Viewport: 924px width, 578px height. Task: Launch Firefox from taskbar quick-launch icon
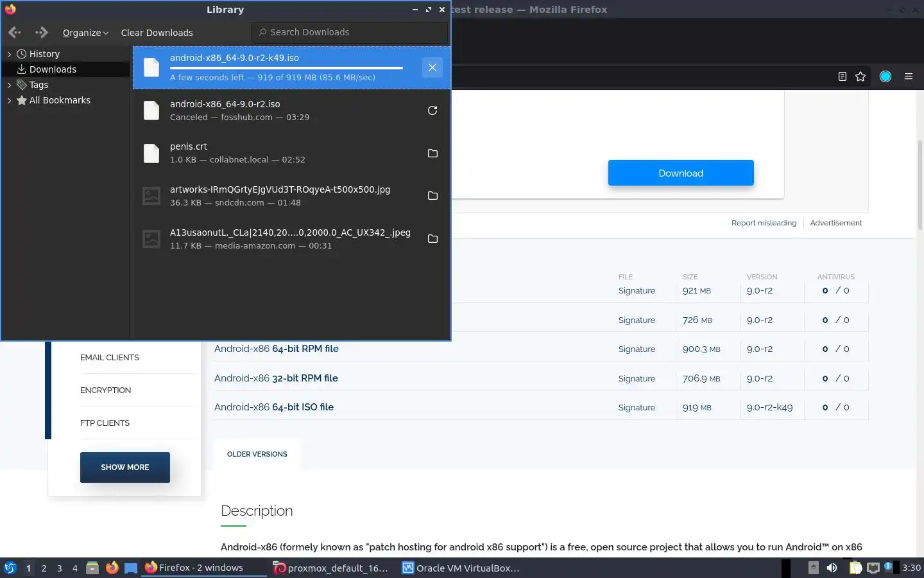coord(112,568)
